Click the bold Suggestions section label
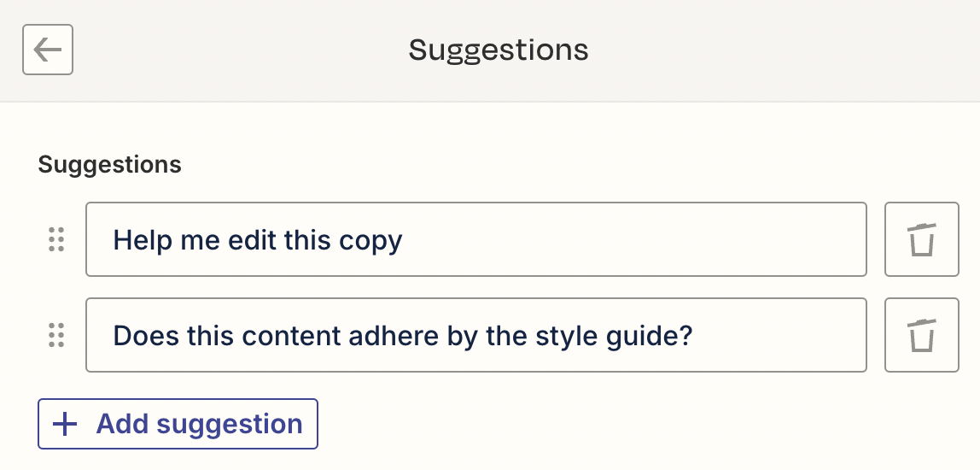980x470 pixels. [109, 164]
